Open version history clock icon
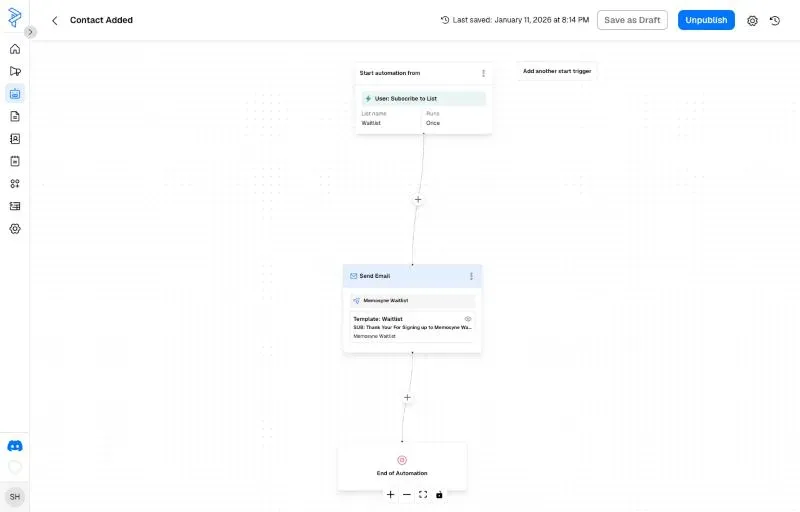 774,20
